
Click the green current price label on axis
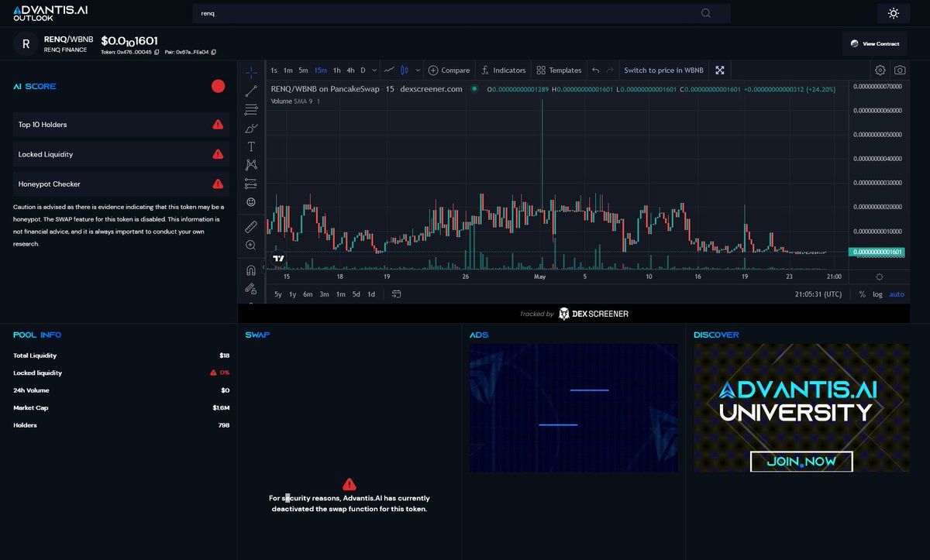pyautogui.click(x=878, y=252)
